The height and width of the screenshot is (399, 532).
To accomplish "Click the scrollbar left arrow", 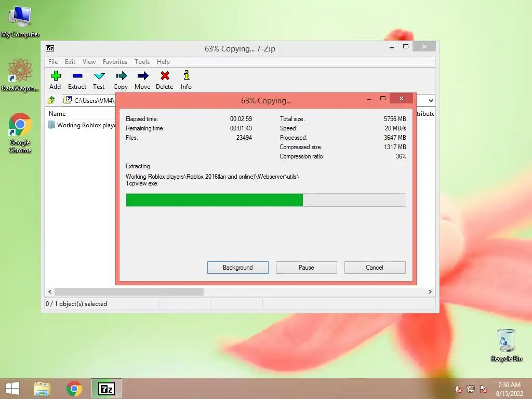I will coord(50,292).
